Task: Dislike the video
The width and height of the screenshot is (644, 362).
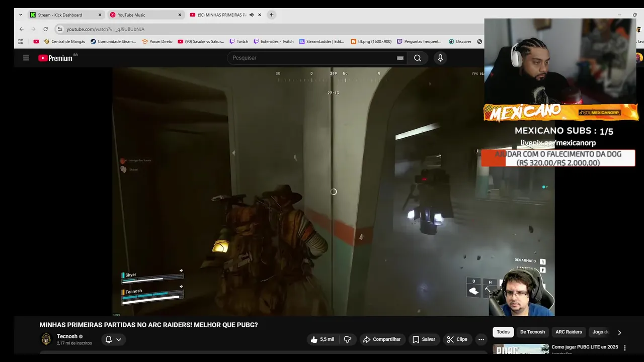Action: pyautogui.click(x=347, y=339)
